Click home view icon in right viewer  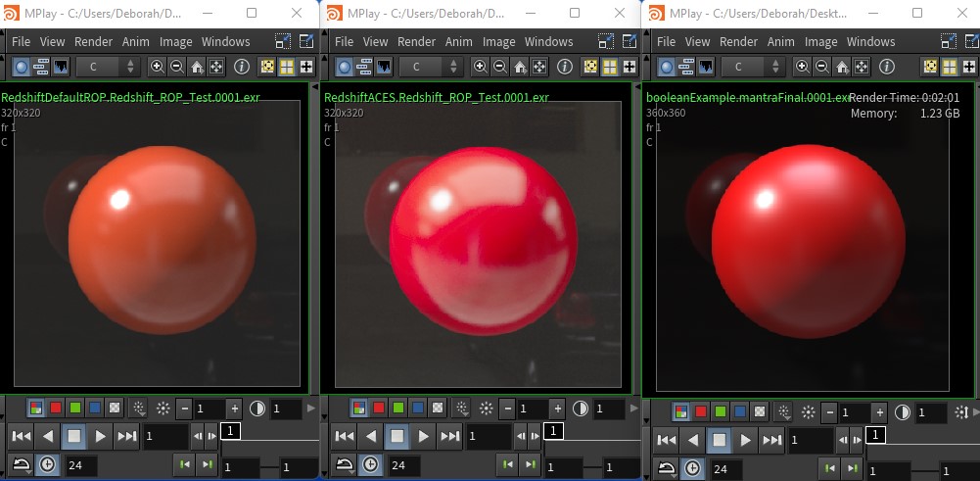tap(841, 67)
